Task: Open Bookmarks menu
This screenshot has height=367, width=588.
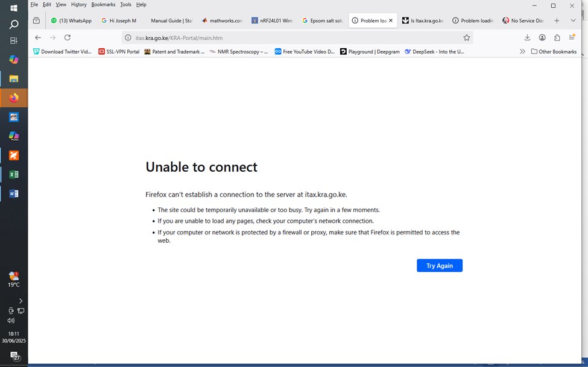Action: 103,4
